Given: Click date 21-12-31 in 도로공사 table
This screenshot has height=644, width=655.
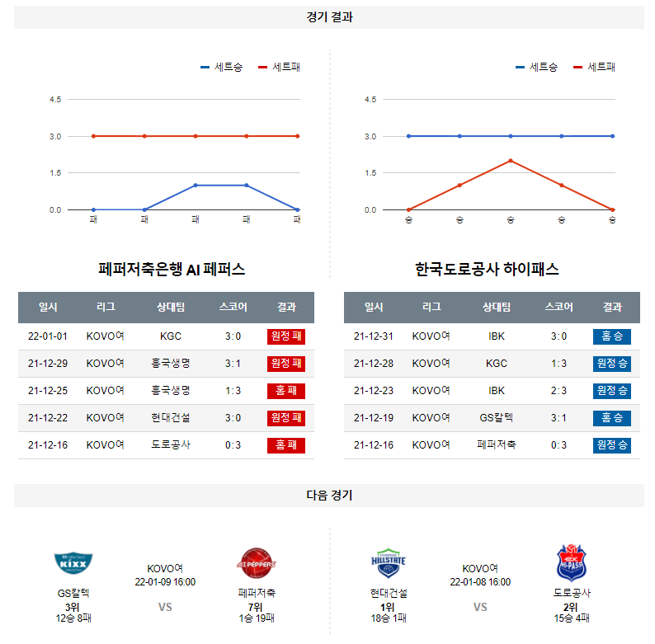Looking at the screenshot, I should (374, 336).
